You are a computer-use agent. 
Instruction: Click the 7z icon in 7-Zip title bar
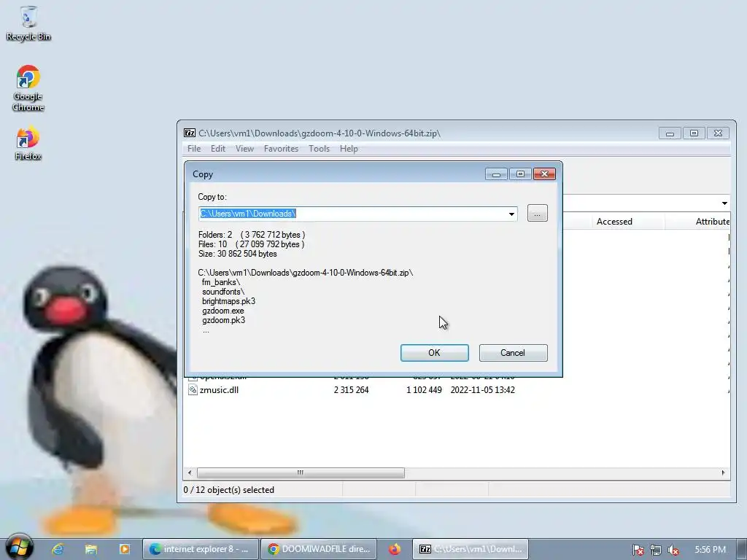(x=190, y=133)
